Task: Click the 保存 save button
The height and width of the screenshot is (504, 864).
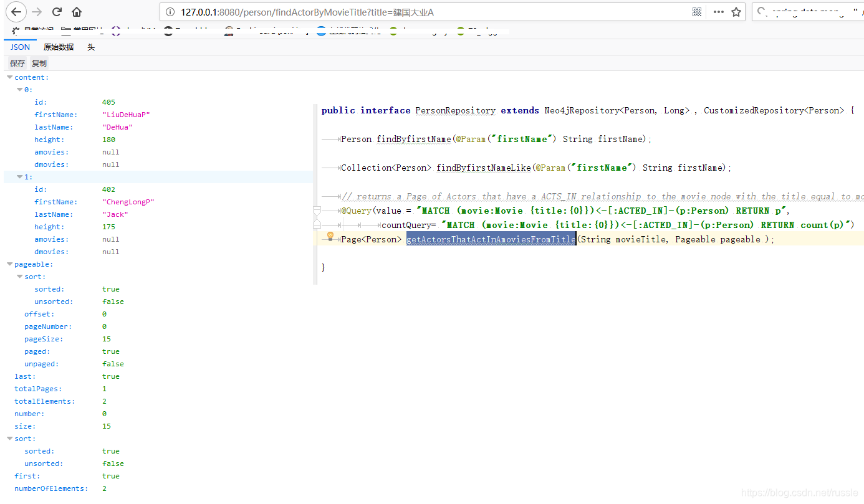Action: click(x=17, y=63)
